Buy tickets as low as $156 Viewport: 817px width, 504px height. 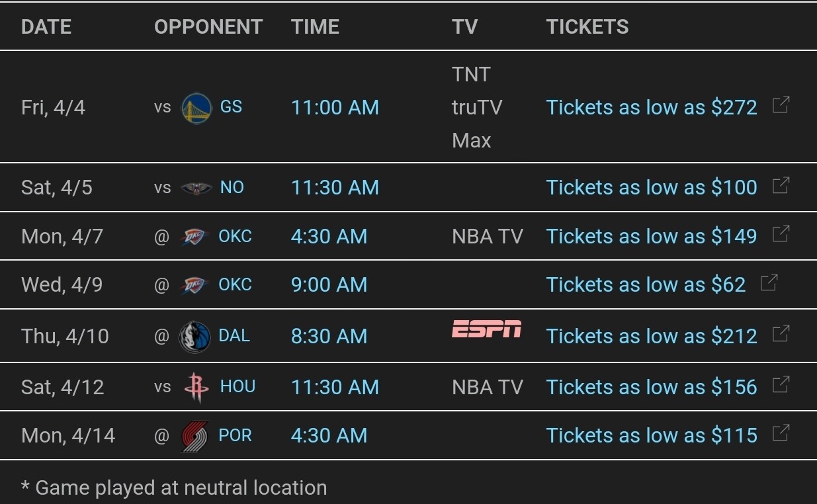tap(651, 387)
